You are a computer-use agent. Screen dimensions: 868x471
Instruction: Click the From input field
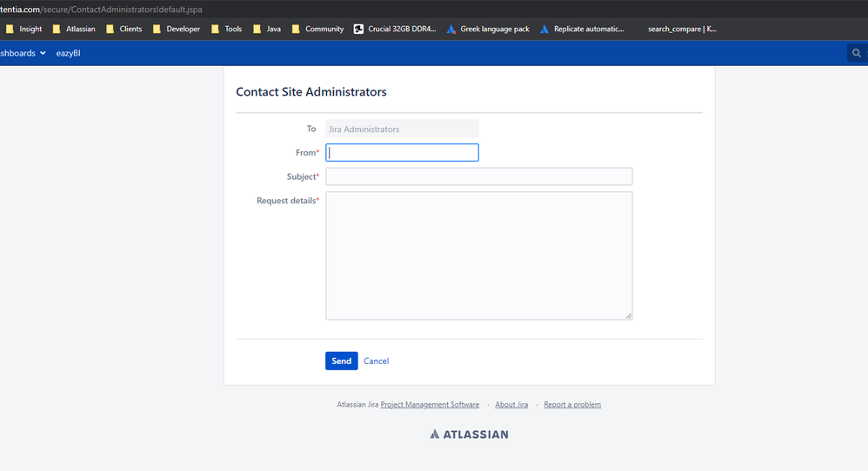pos(402,153)
